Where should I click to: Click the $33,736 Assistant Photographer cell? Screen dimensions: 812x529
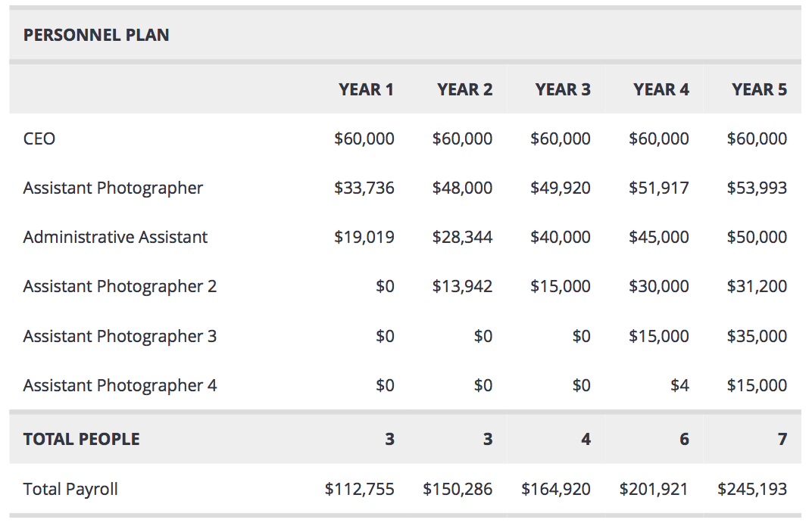[x=364, y=188]
